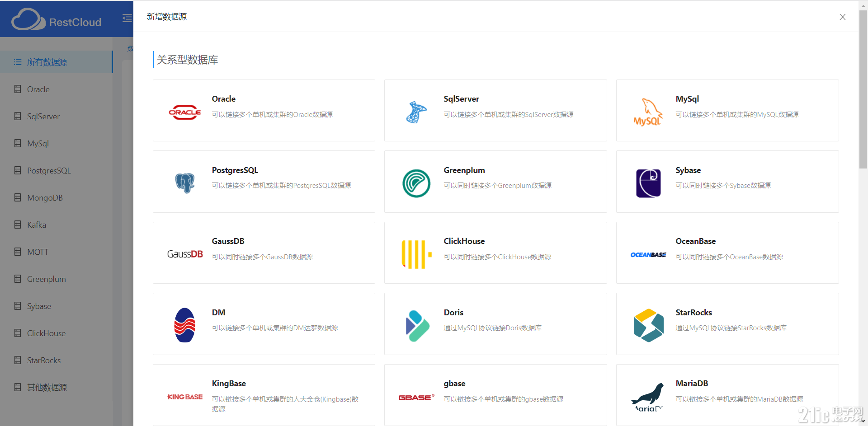Click the icon next to MongoDB in sidebar
Image resolution: width=868 pixels, height=426 pixels.
click(x=18, y=197)
